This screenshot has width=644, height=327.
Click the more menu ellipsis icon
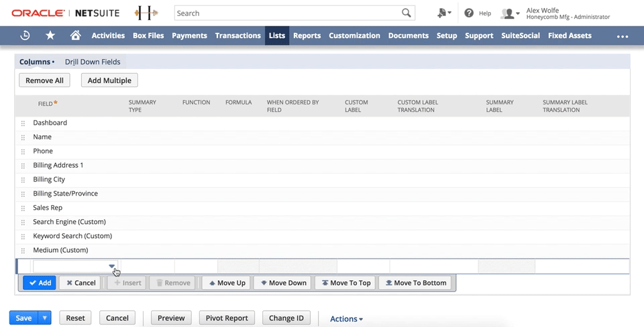point(623,36)
